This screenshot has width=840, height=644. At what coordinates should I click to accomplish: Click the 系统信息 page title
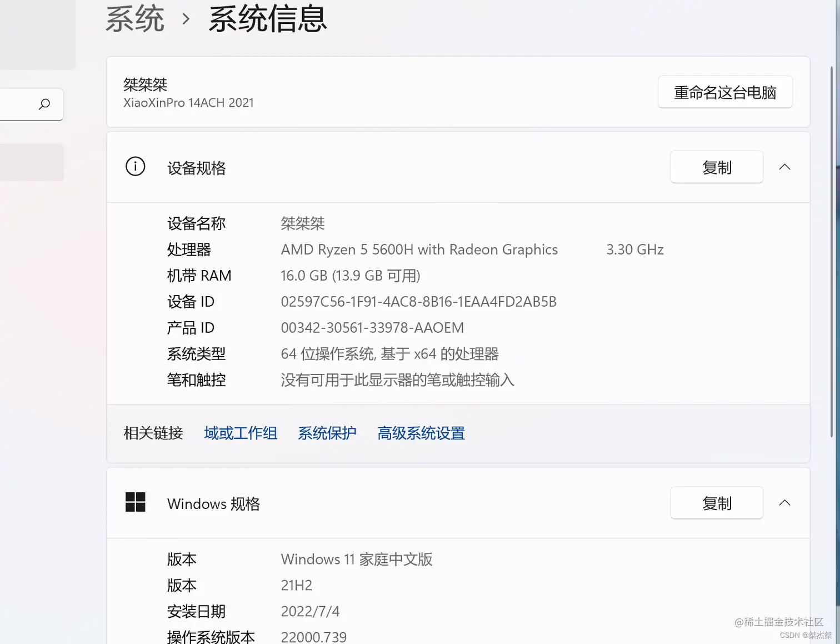click(267, 19)
